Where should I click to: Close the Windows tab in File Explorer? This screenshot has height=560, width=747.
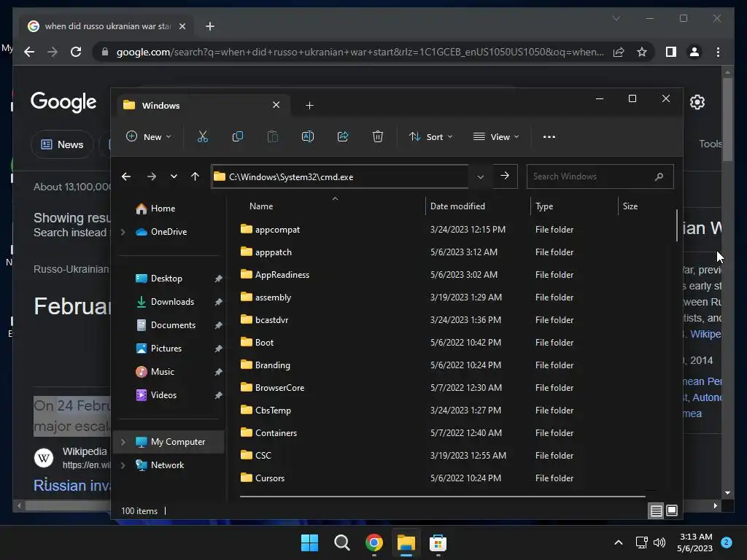pos(276,105)
